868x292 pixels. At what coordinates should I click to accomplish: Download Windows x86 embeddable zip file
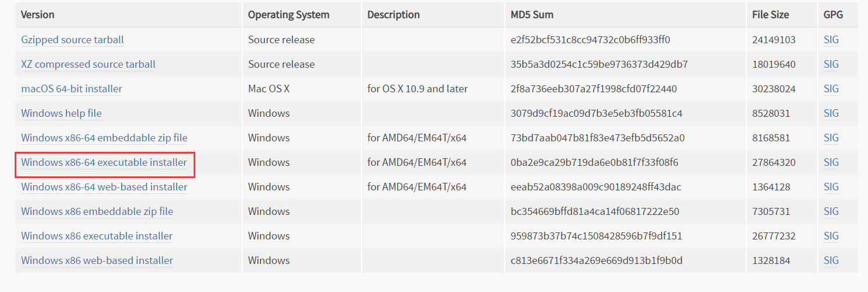click(97, 211)
